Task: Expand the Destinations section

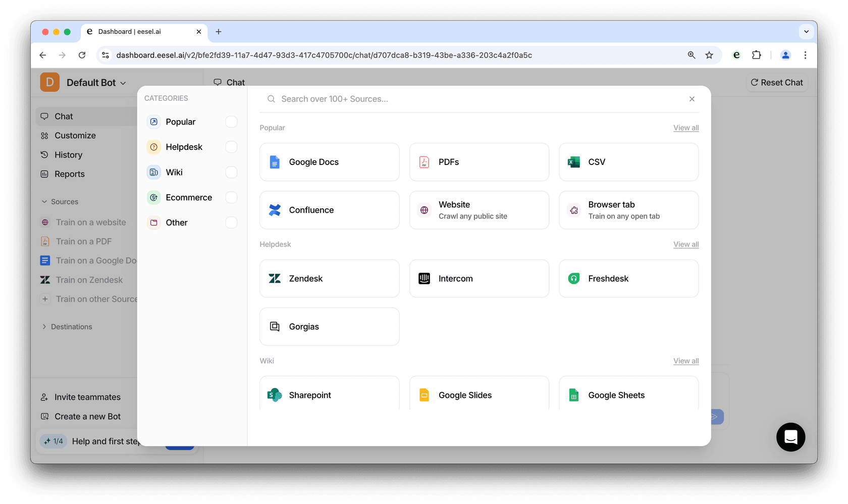Action: 44,327
